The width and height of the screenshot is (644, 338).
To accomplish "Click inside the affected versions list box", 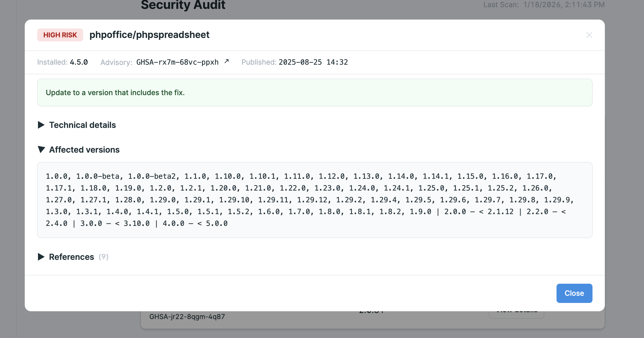I will [x=315, y=200].
